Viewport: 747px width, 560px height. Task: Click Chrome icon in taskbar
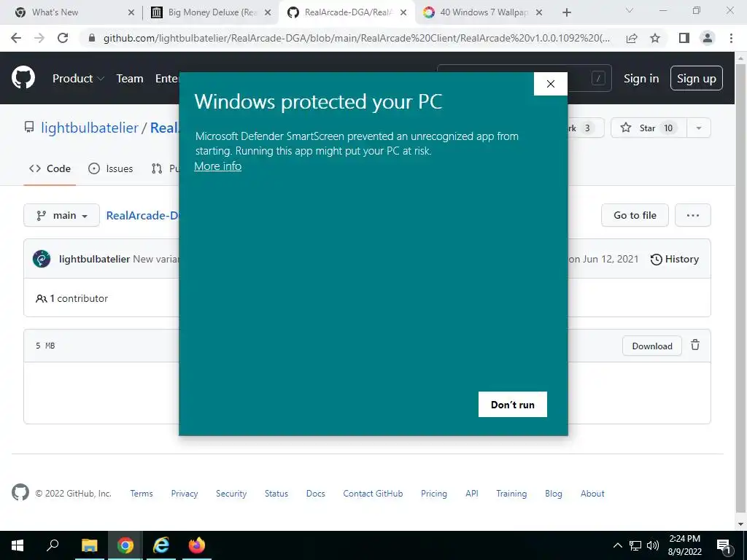125,545
